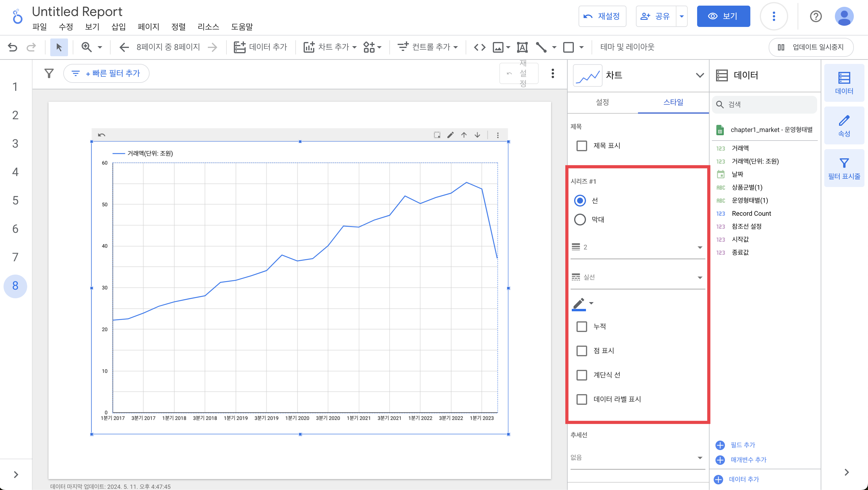This screenshot has width=868, height=490.
Task: Expand the 실선 line style dropdown
Action: (x=637, y=277)
